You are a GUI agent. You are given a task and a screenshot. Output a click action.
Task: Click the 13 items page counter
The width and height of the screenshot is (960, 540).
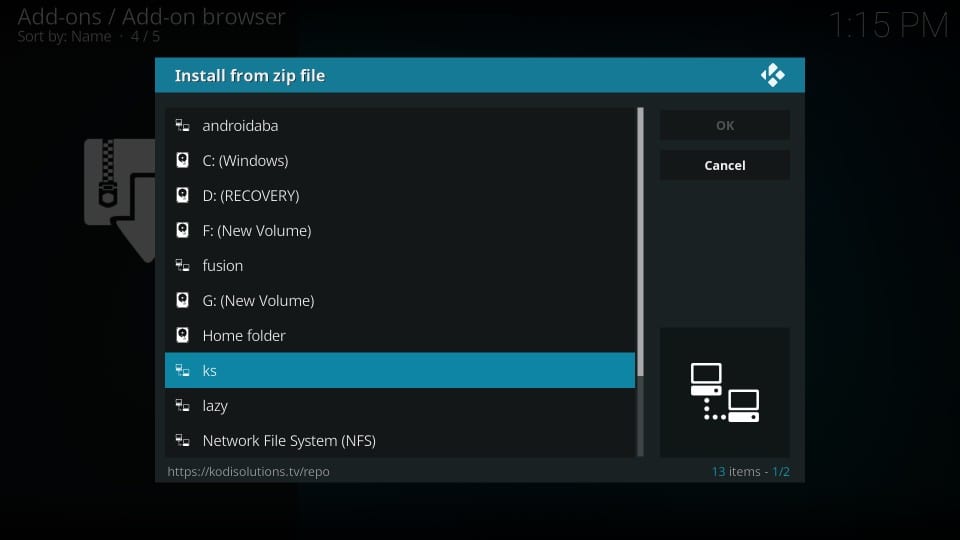(x=751, y=471)
